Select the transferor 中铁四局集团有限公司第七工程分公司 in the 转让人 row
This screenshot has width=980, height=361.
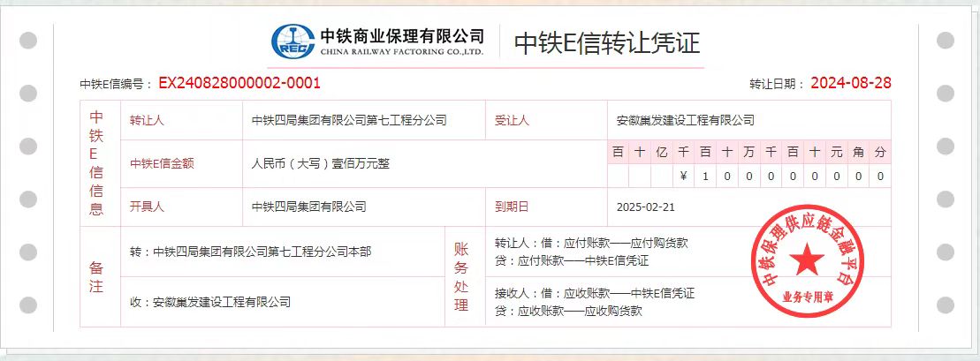tap(349, 120)
